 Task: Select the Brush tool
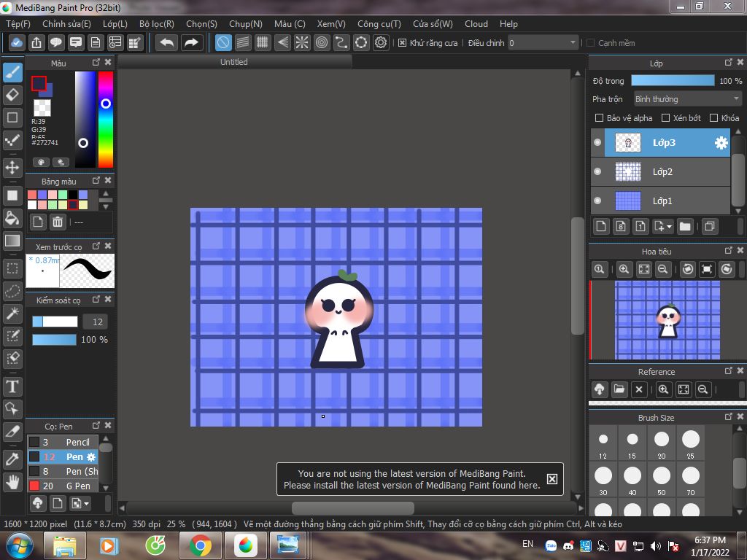click(12, 73)
